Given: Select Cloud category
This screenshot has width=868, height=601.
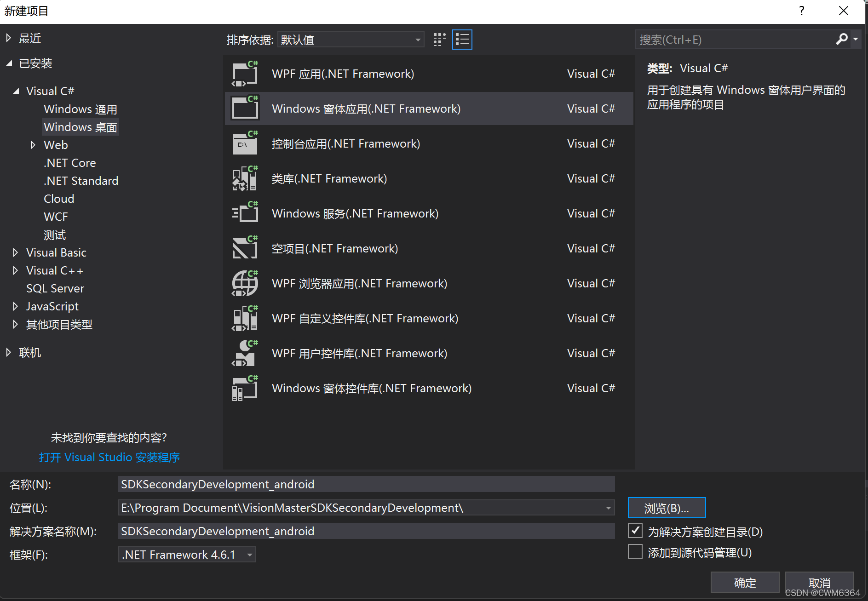Looking at the screenshot, I should pos(59,199).
